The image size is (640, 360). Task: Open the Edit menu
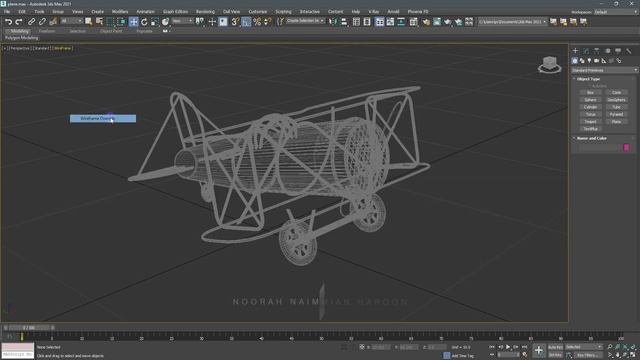point(22,12)
